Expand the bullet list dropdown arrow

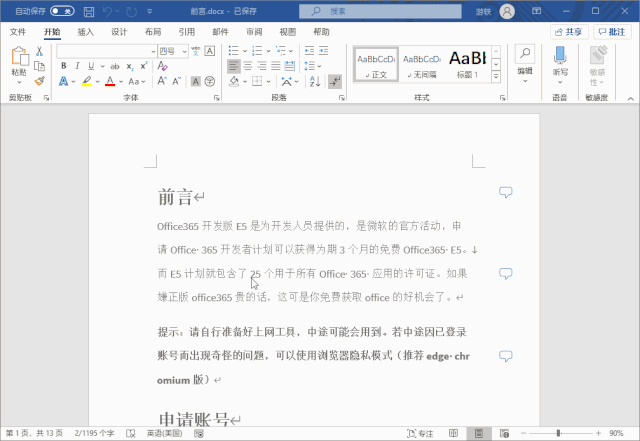click(x=245, y=51)
